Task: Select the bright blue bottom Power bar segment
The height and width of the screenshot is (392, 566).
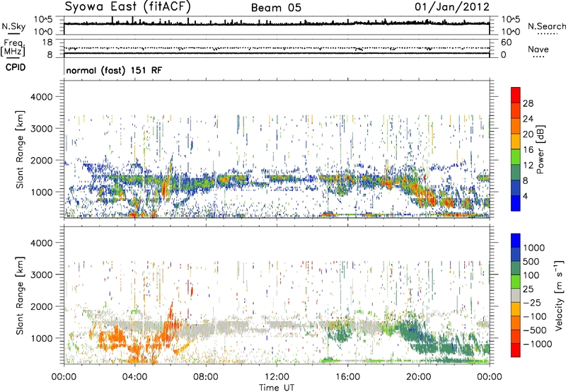Action: pyautogui.click(x=516, y=203)
